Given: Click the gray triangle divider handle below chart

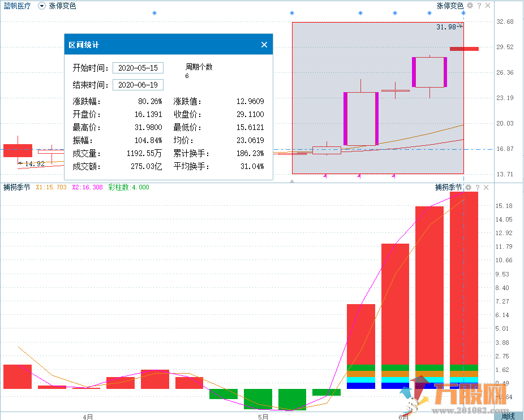Looking at the screenshot, I should coord(292,181).
